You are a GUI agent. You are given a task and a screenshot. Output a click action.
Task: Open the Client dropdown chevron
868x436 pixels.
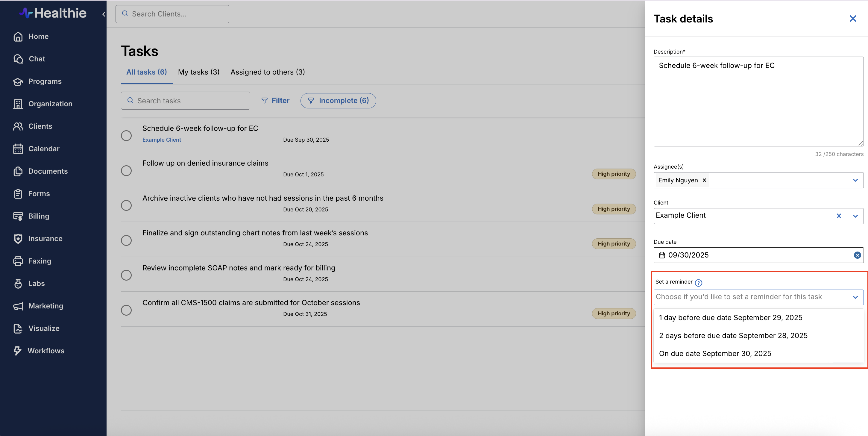855,216
